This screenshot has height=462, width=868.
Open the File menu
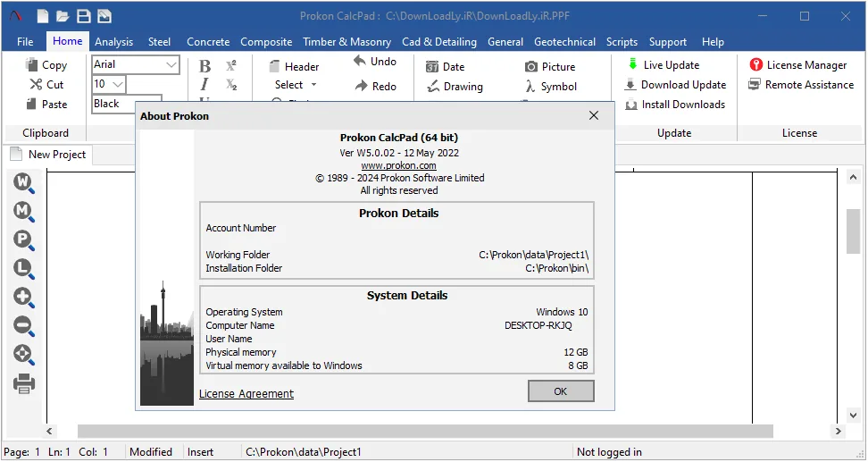(x=25, y=41)
